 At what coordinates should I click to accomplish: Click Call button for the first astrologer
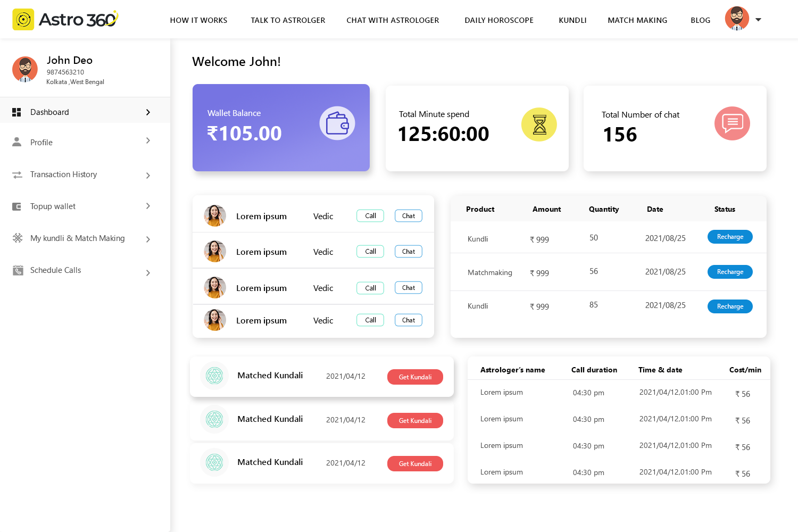click(370, 216)
